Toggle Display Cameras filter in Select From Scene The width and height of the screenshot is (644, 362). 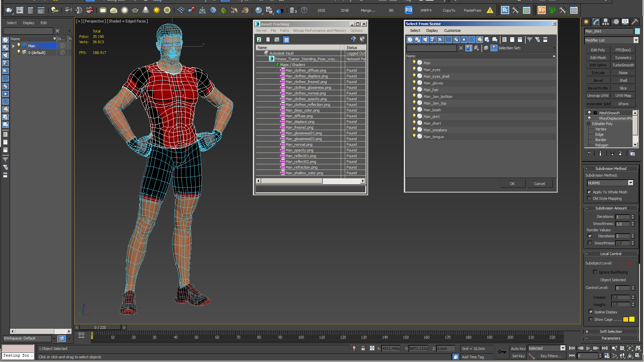[x=433, y=40]
